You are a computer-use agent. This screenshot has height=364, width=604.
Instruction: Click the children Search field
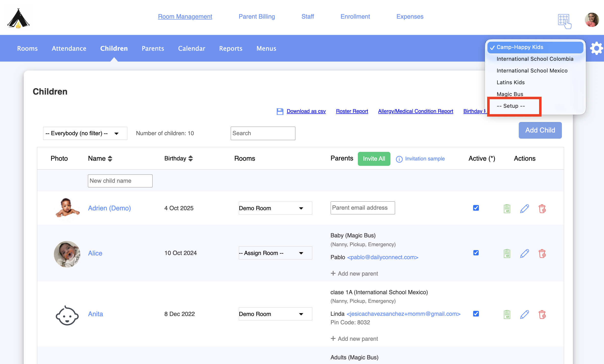(263, 133)
